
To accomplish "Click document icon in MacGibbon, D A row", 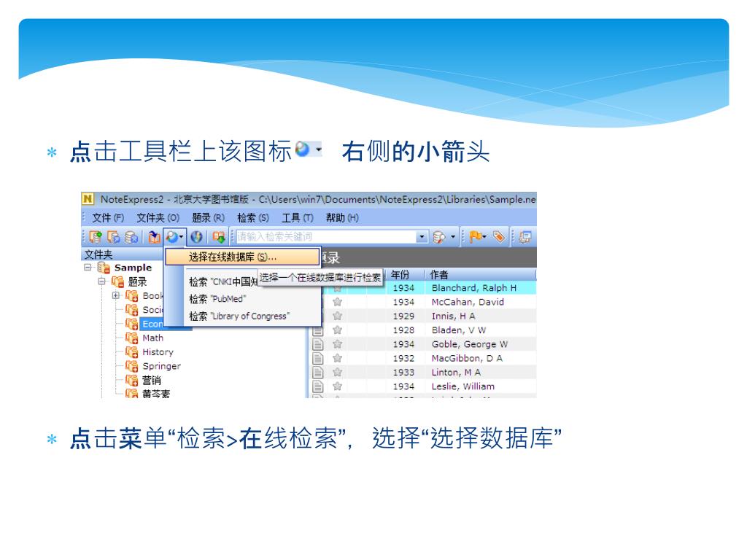I will tap(318, 358).
